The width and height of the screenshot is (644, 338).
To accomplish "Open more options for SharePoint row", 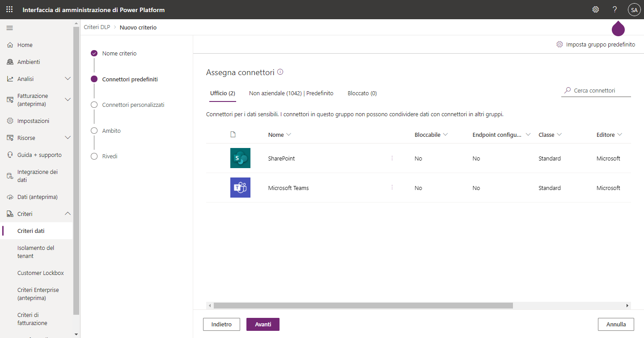I will [392, 158].
